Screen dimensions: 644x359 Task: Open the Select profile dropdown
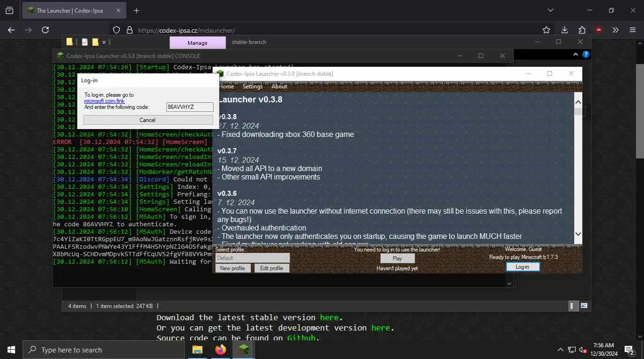[x=252, y=258]
